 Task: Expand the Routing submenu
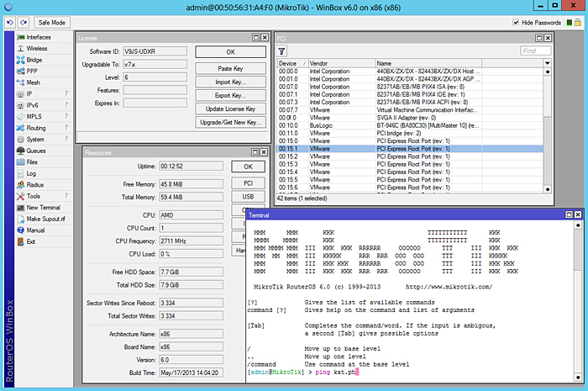(38, 128)
